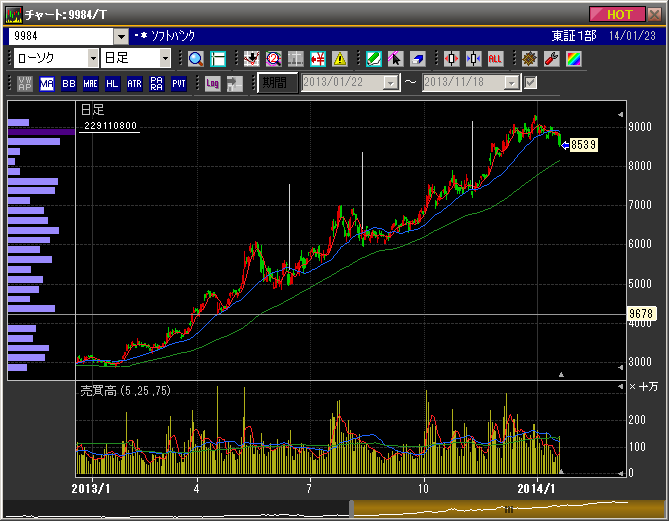The image size is (669, 521).
Task: Toggle the BB Bollinger Bands indicator
Action: tap(69, 83)
